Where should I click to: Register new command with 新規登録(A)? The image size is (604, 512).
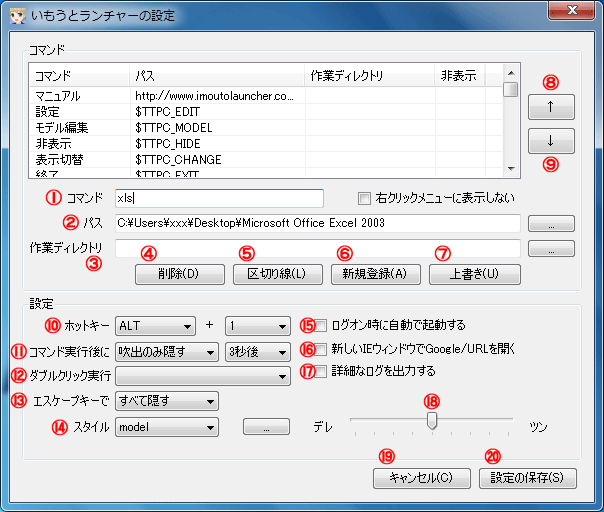[x=376, y=274]
